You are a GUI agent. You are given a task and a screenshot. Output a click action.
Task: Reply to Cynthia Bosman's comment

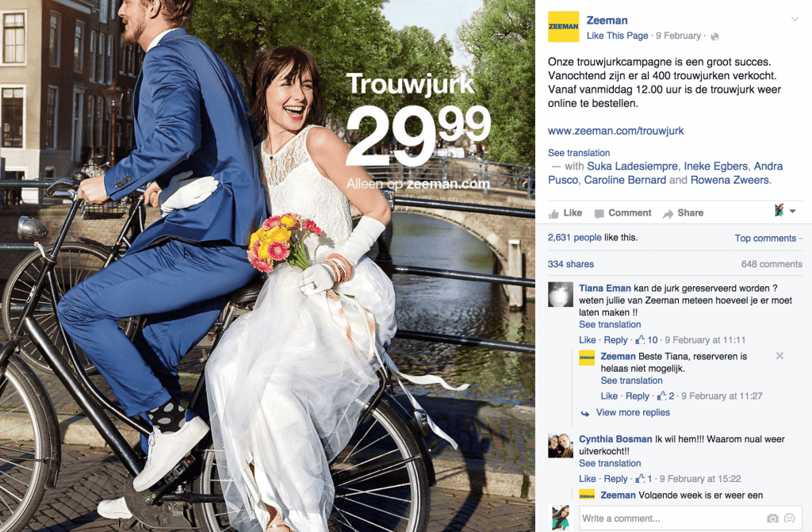point(615,479)
